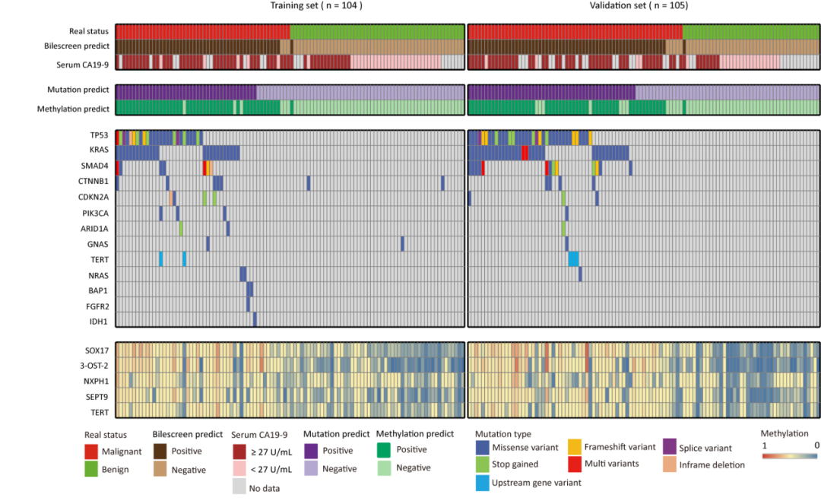Image resolution: width=821 pixels, height=504 pixels.
Task: Select the blue Missense variant swatch
Action: click(480, 448)
